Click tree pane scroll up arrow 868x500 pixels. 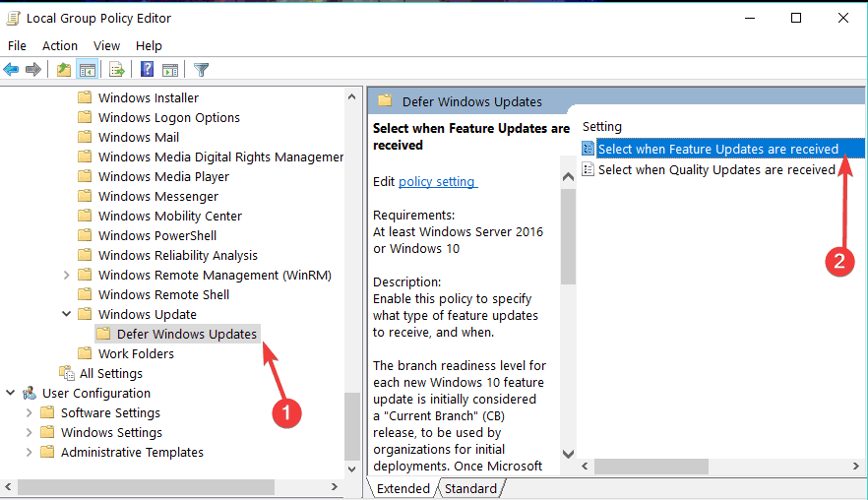coord(352,96)
